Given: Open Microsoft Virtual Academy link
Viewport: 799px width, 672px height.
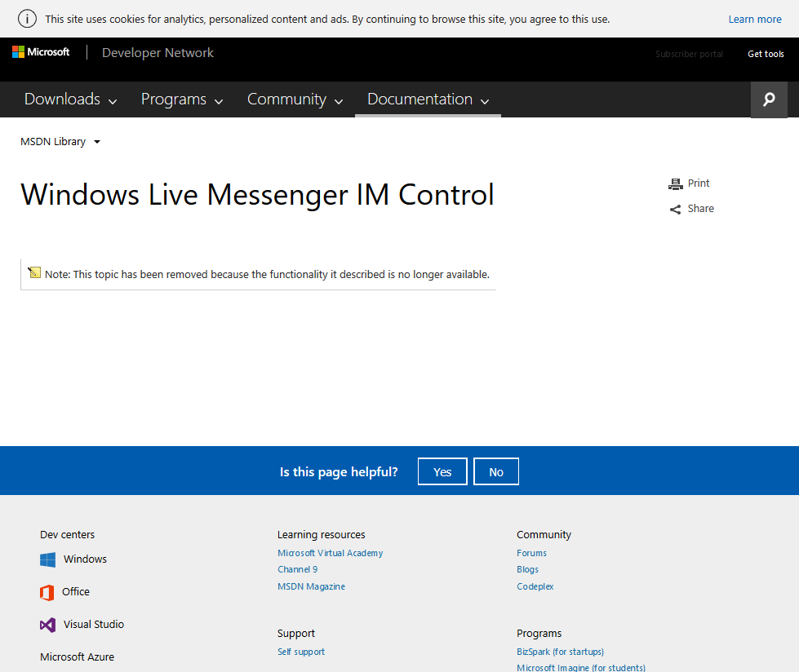Looking at the screenshot, I should click(x=331, y=553).
